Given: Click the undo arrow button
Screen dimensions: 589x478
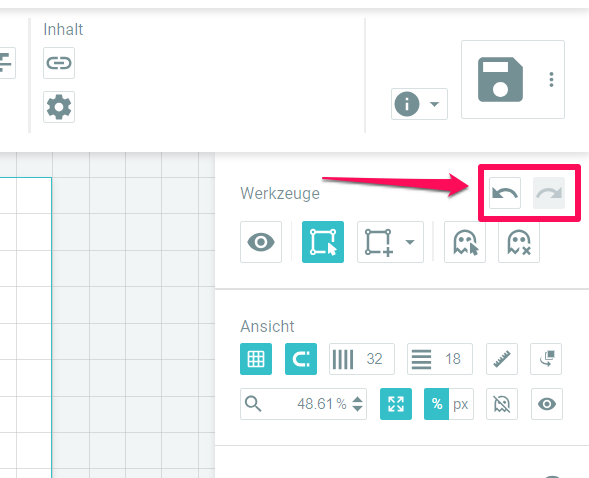Looking at the screenshot, I should point(504,193).
